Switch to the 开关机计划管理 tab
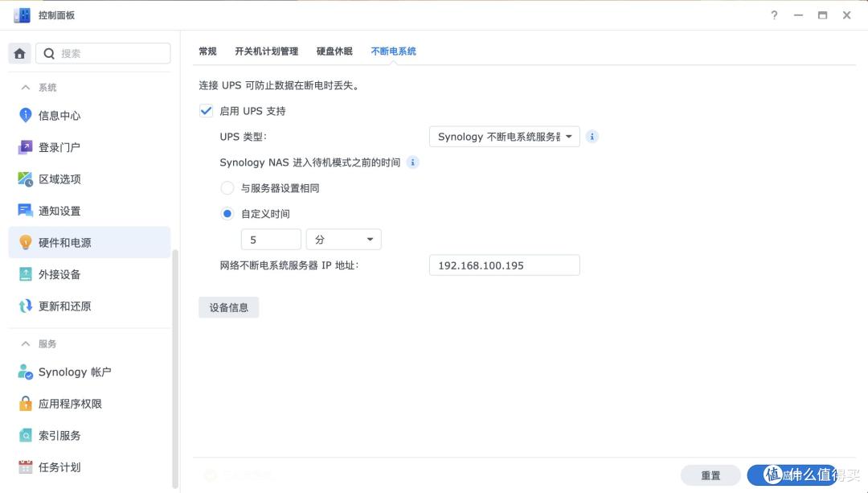Viewport: 868px width, 493px height. pyautogui.click(x=266, y=51)
